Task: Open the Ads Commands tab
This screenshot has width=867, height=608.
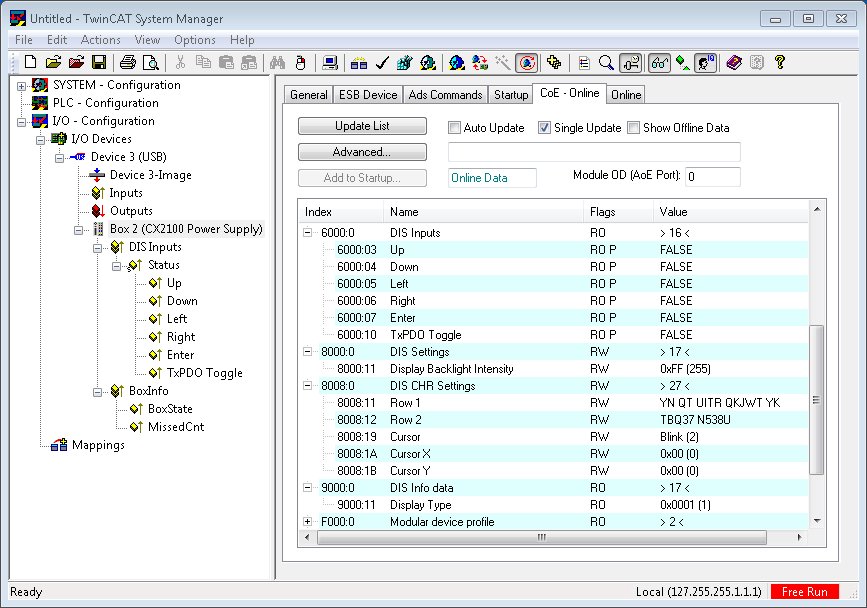Action: [445, 95]
